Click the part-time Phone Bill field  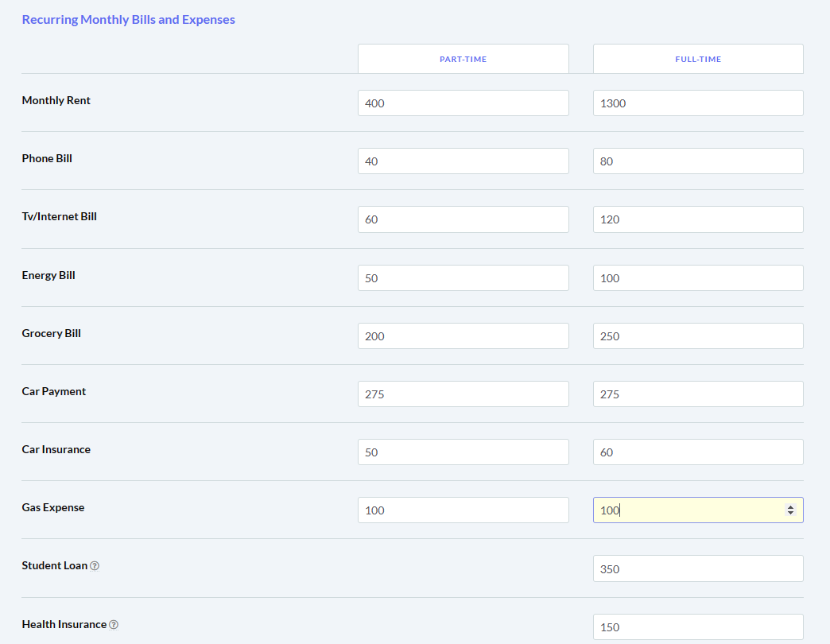point(463,161)
